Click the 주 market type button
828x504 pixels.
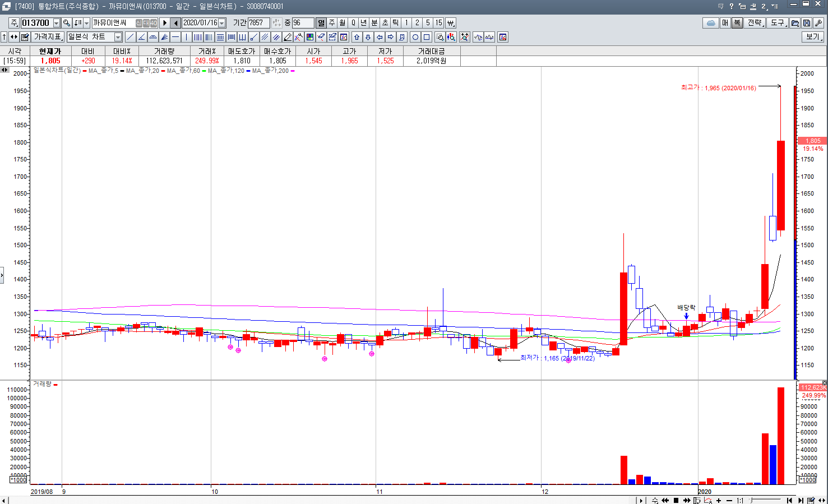click(14, 23)
